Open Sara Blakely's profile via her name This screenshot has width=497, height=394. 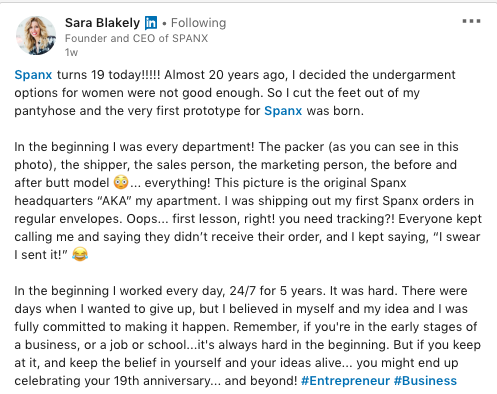point(102,23)
